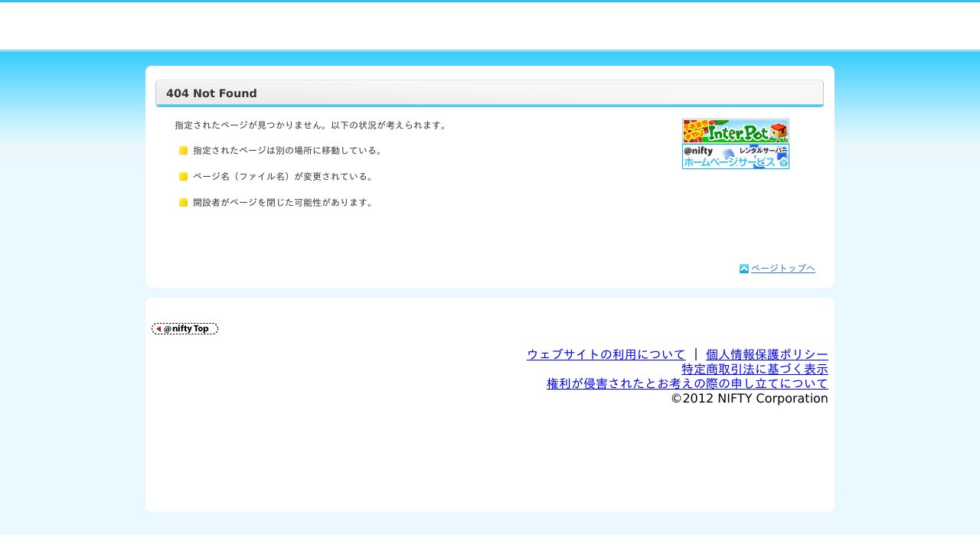Click text 開設者がページを閉じた可能性があります
Viewport: 980px width, 551px height.
pos(283,203)
